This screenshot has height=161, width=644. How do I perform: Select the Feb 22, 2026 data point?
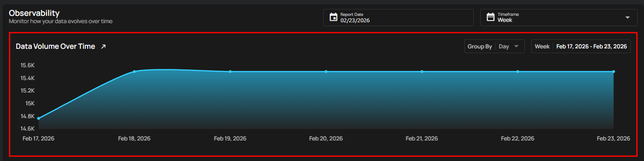[518, 72]
